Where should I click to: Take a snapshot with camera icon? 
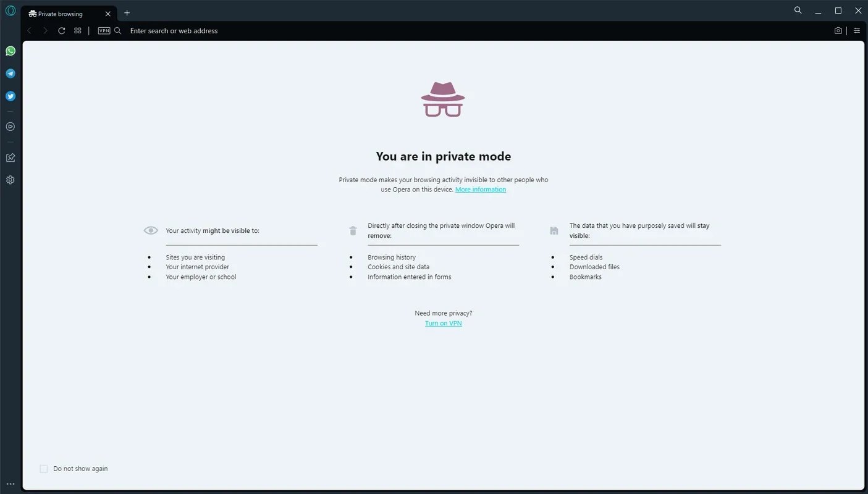click(x=838, y=30)
